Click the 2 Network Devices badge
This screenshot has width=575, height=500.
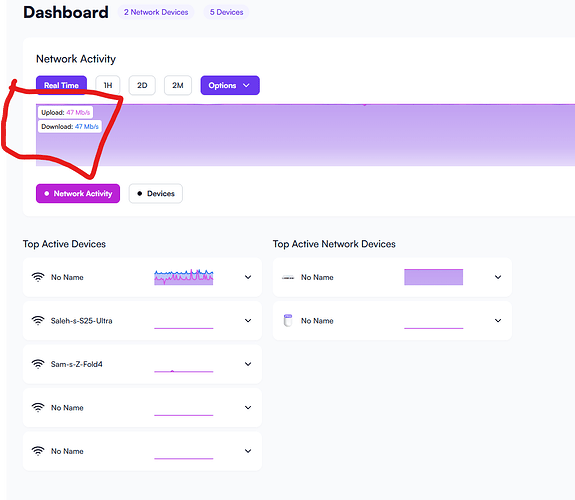tap(156, 12)
